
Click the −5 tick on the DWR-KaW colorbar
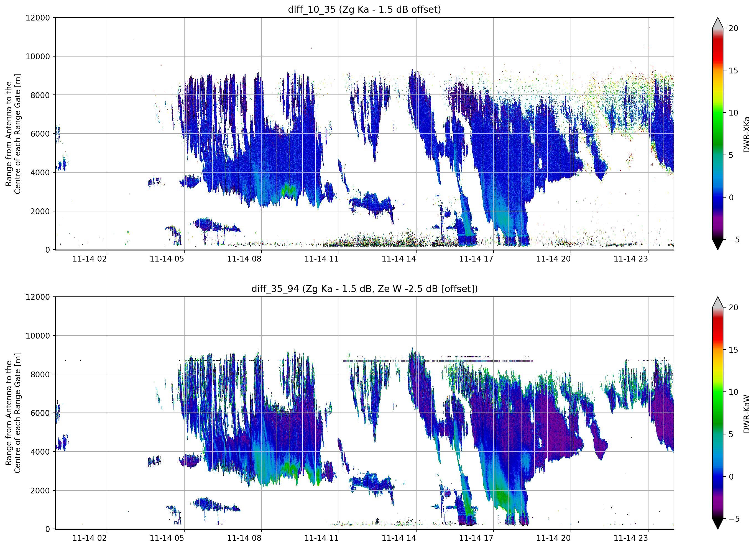click(734, 519)
